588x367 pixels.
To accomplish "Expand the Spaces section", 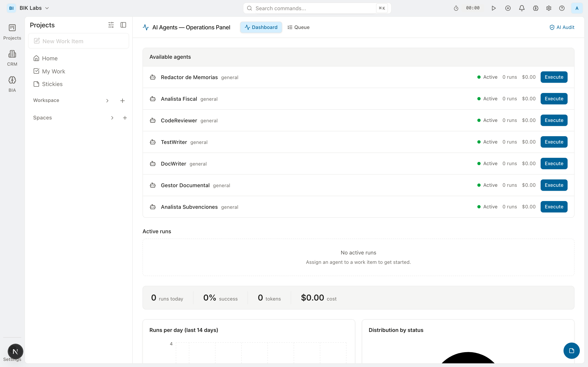I will [112, 118].
